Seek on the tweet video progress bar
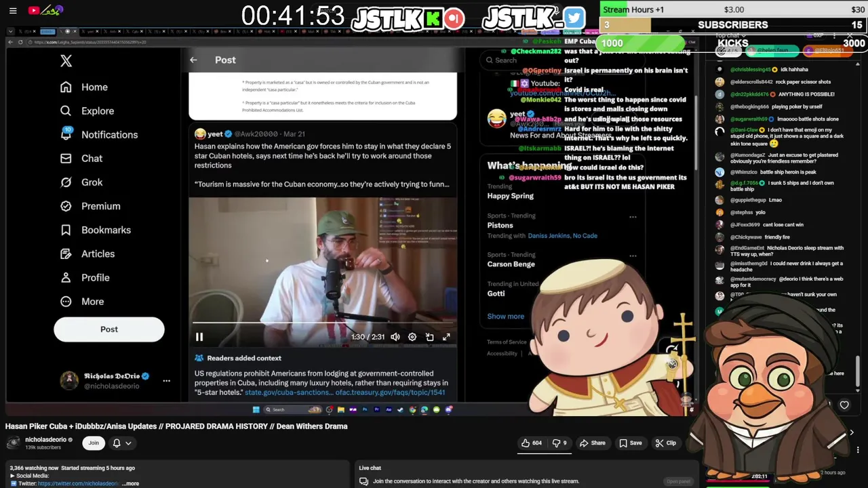This screenshot has height=488, width=868. (x=323, y=324)
